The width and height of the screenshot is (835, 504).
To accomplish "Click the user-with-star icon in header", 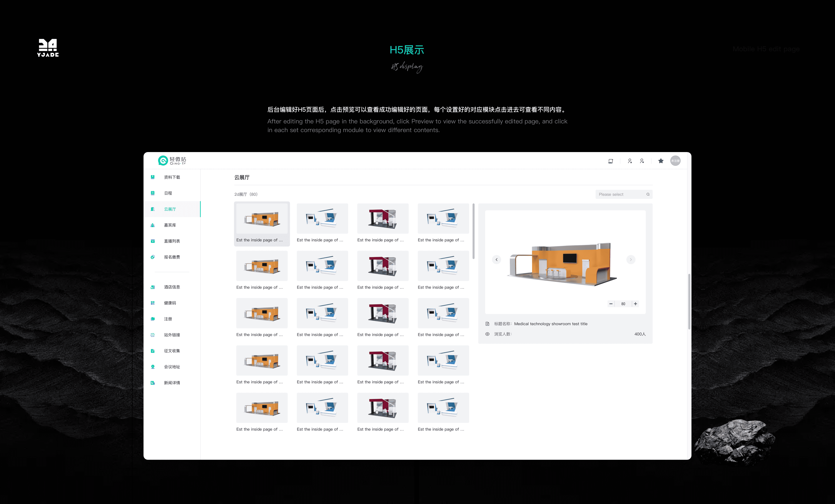I will pyautogui.click(x=630, y=161).
